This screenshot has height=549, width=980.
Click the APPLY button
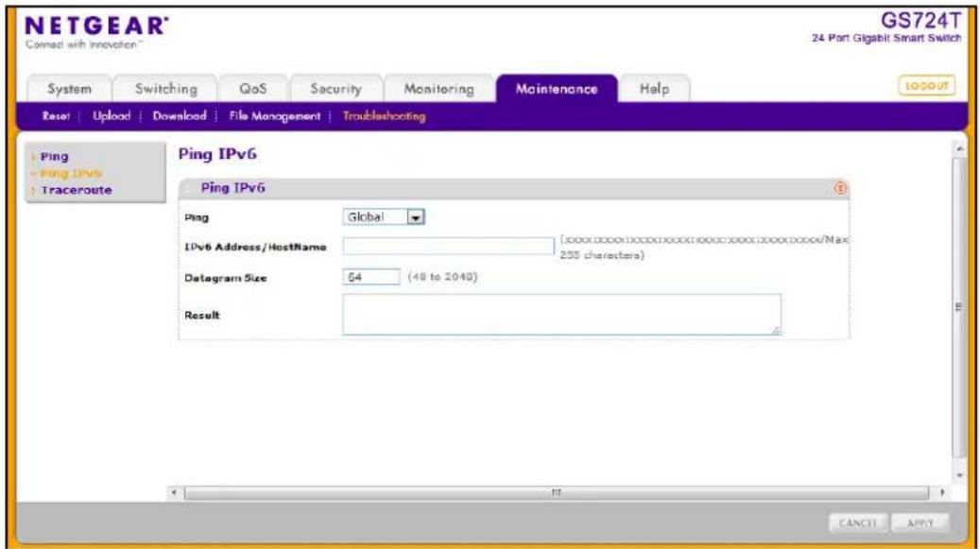click(x=920, y=523)
